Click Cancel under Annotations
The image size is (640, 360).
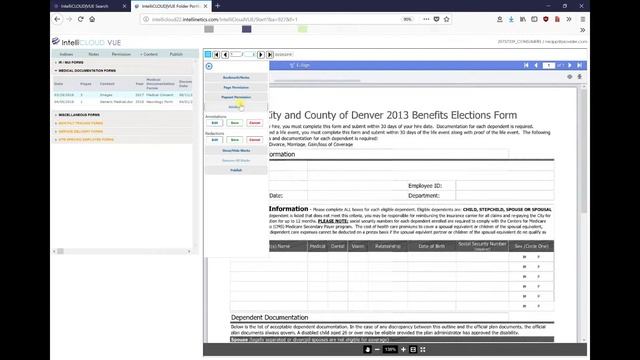coord(255,123)
